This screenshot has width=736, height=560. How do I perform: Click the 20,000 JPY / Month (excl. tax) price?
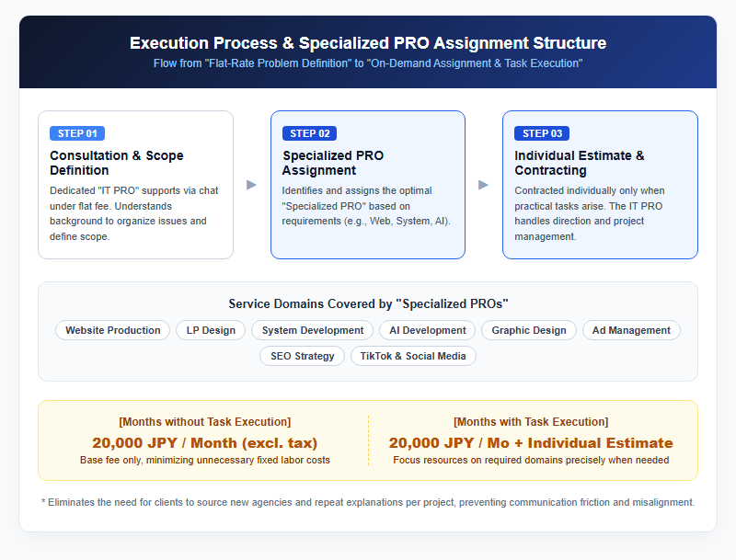pyautogui.click(x=204, y=442)
